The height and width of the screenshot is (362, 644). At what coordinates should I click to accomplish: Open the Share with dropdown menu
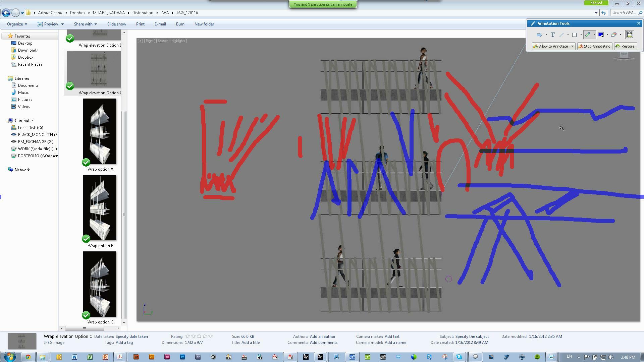click(85, 24)
